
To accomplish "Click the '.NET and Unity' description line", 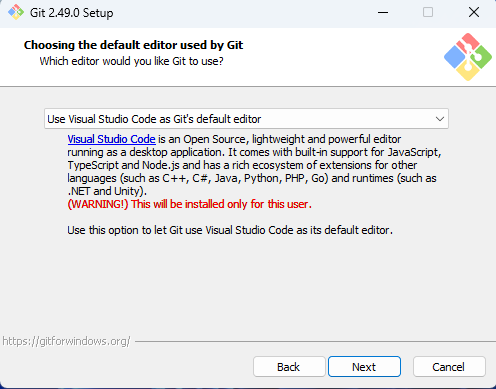I will coord(107,191).
